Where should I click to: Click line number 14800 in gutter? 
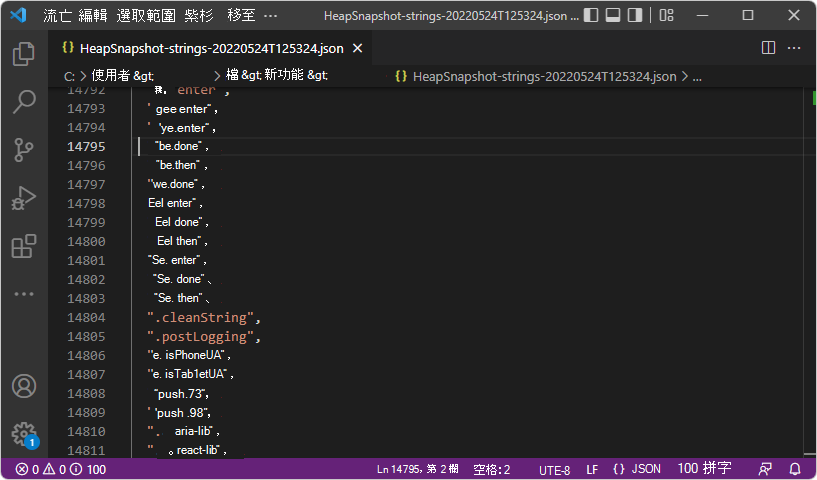[x=86, y=241]
